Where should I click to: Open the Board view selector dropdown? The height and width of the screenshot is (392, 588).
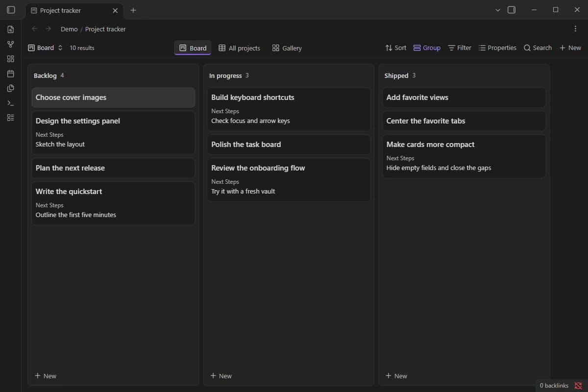point(46,48)
